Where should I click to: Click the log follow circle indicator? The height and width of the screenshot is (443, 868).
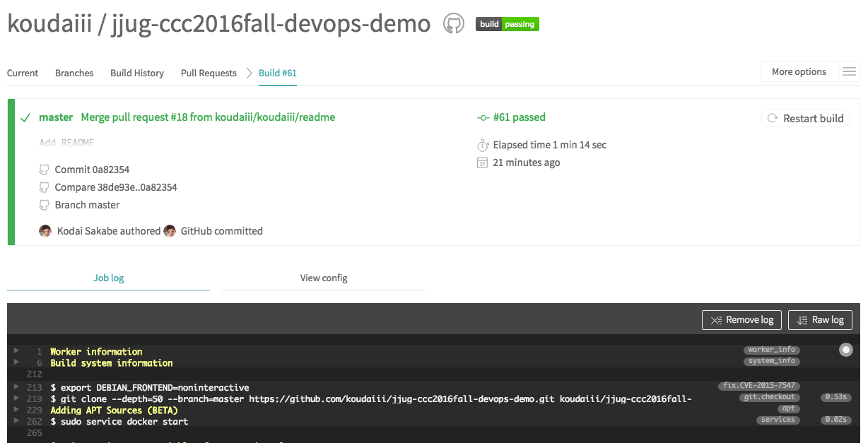[x=845, y=350]
